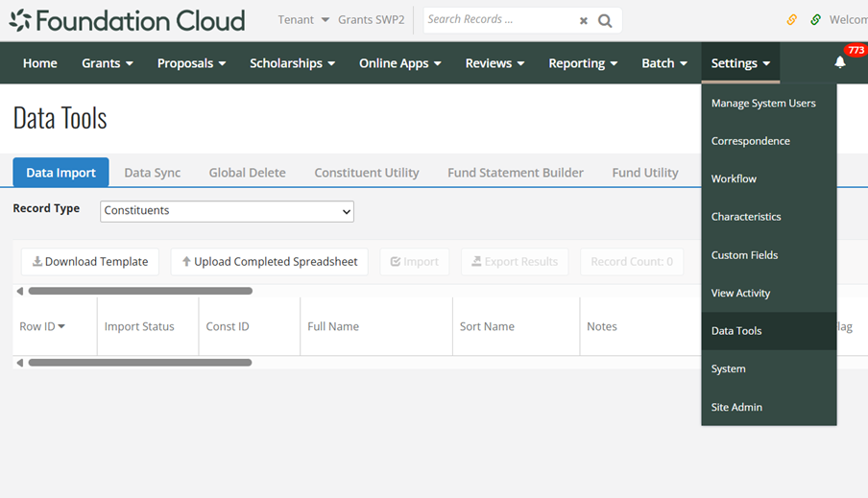Click the Download Template button

pos(90,262)
